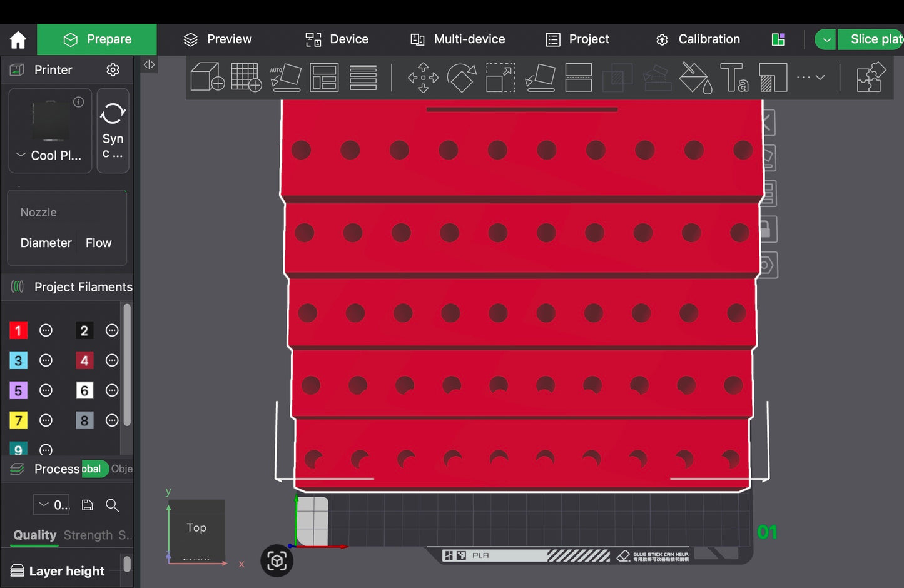Click the Printer icon in the sidebar header
The height and width of the screenshot is (588, 904).
point(17,69)
